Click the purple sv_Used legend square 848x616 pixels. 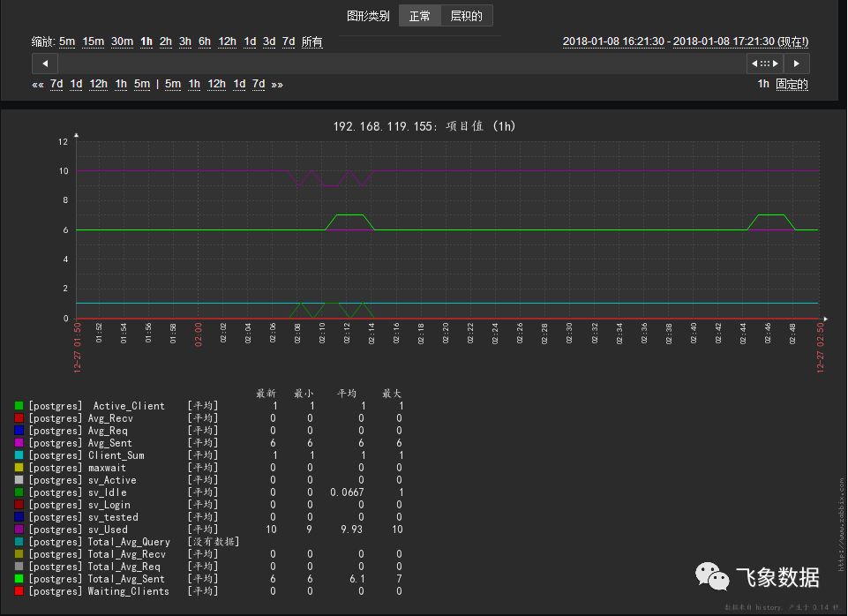click(19, 530)
